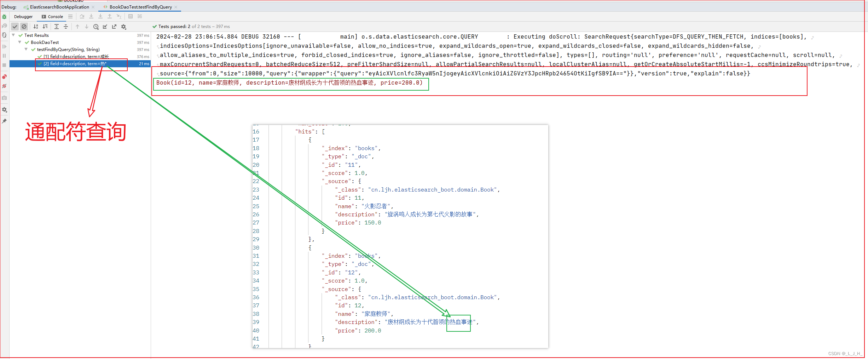Switch to Debugger tab

click(x=23, y=17)
